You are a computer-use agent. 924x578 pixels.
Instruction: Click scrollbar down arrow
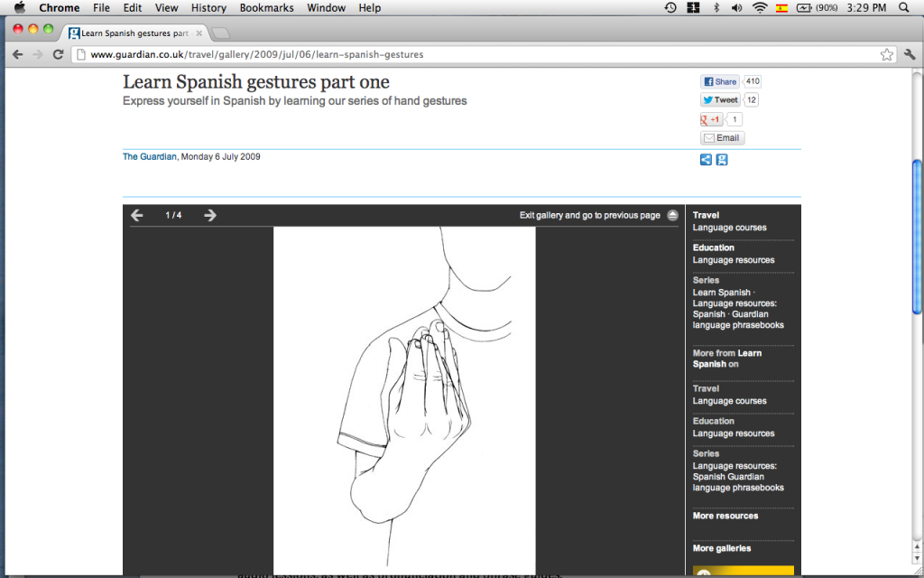point(917,558)
